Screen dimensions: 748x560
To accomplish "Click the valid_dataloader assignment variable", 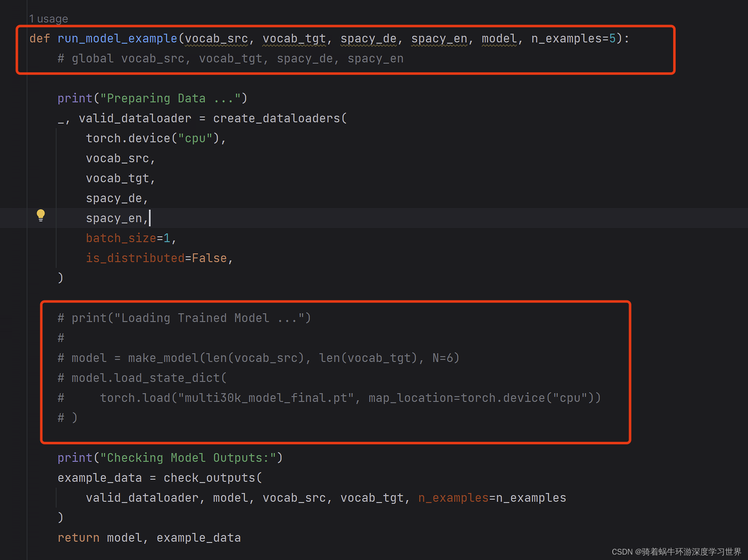I will pyautogui.click(x=135, y=119).
